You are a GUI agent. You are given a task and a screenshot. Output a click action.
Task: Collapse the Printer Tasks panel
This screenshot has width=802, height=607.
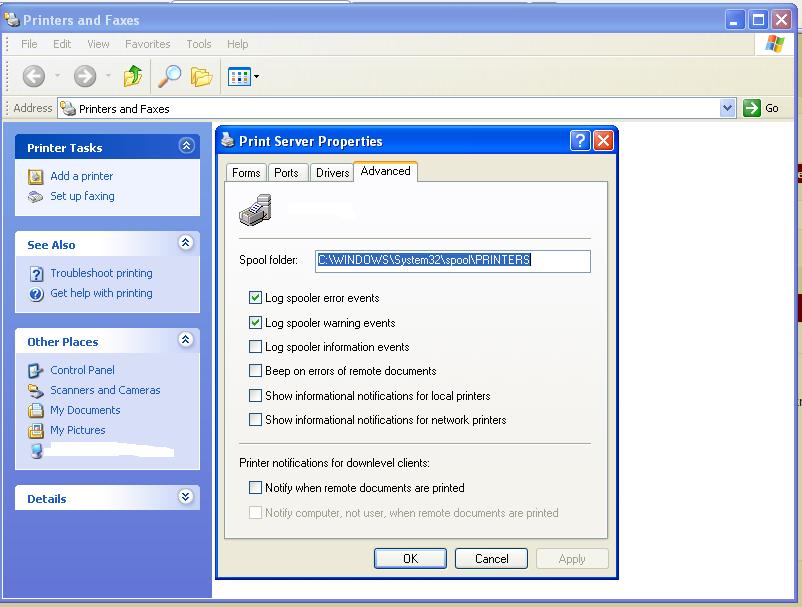point(186,146)
